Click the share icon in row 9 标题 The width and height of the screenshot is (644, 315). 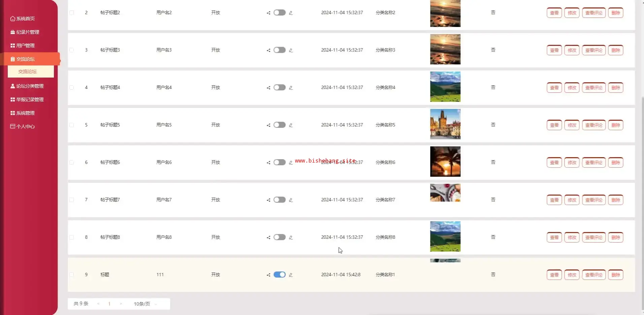pos(268,275)
